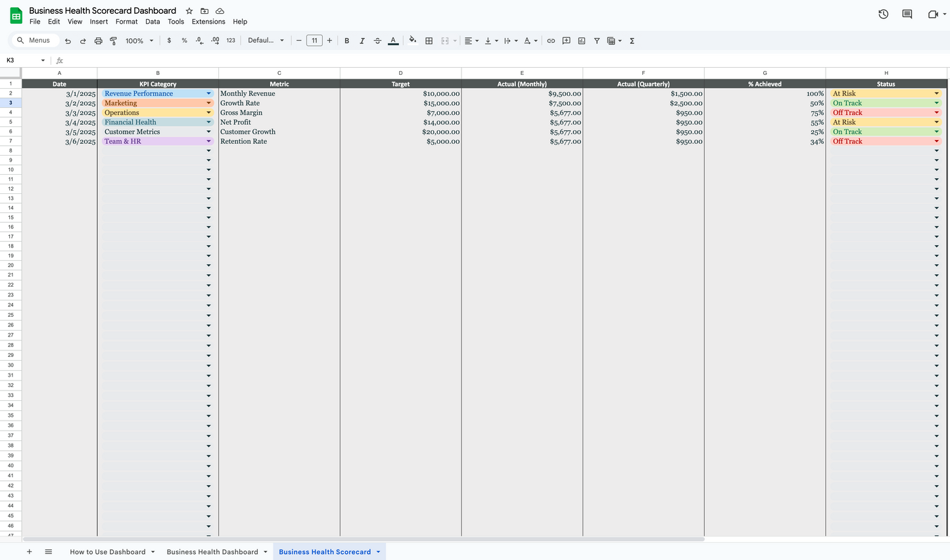Select the paint format roller icon
Image resolution: width=950 pixels, height=560 pixels.
pyautogui.click(x=113, y=41)
